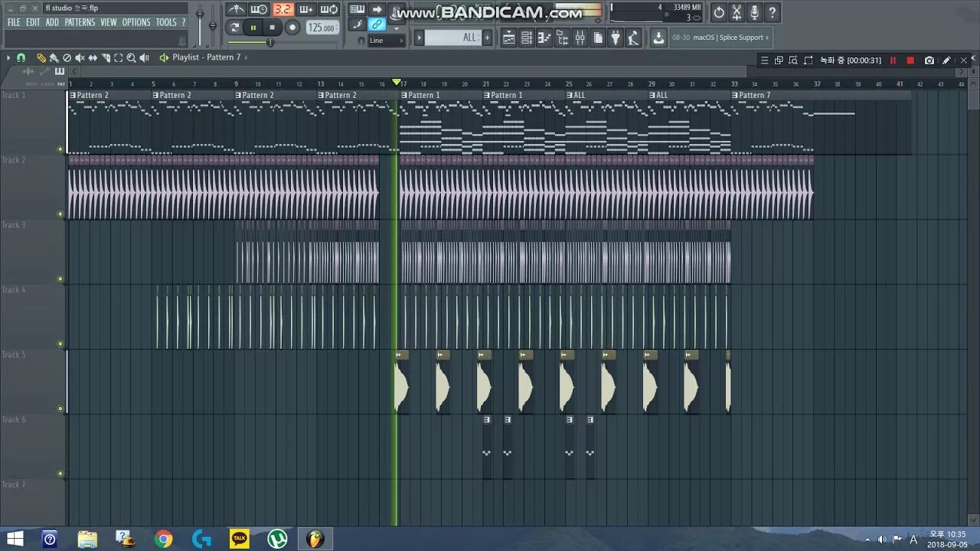Screen dimensions: 980x551
Task: Click the one-click audio recording microphone icon
Action: [x=754, y=12]
